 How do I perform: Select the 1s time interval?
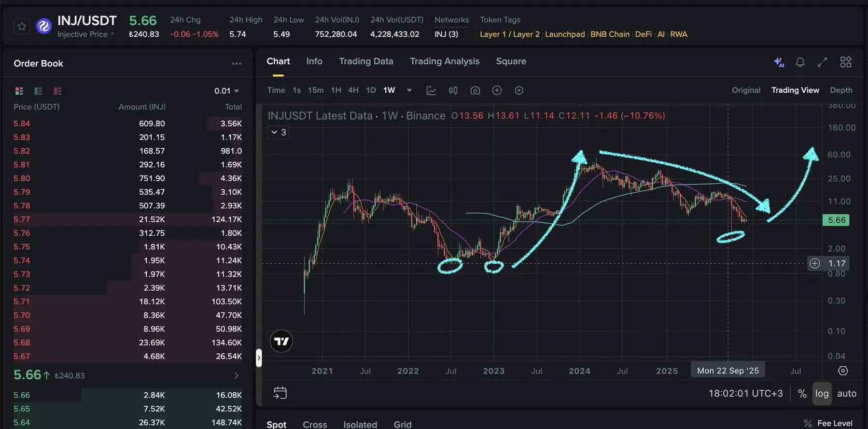297,90
